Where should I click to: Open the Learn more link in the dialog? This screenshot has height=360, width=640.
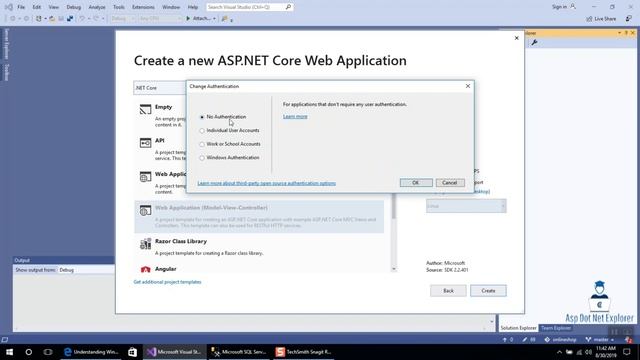click(x=295, y=116)
